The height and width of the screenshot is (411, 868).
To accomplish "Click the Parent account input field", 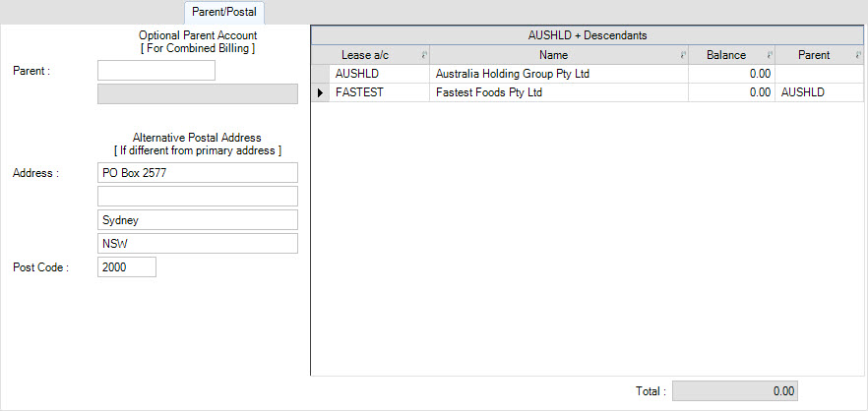I will tap(156, 71).
